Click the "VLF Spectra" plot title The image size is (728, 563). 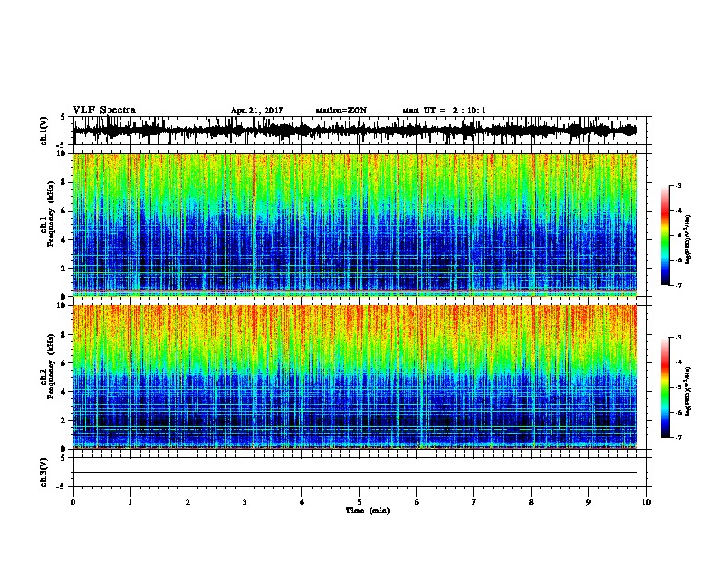click(104, 109)
